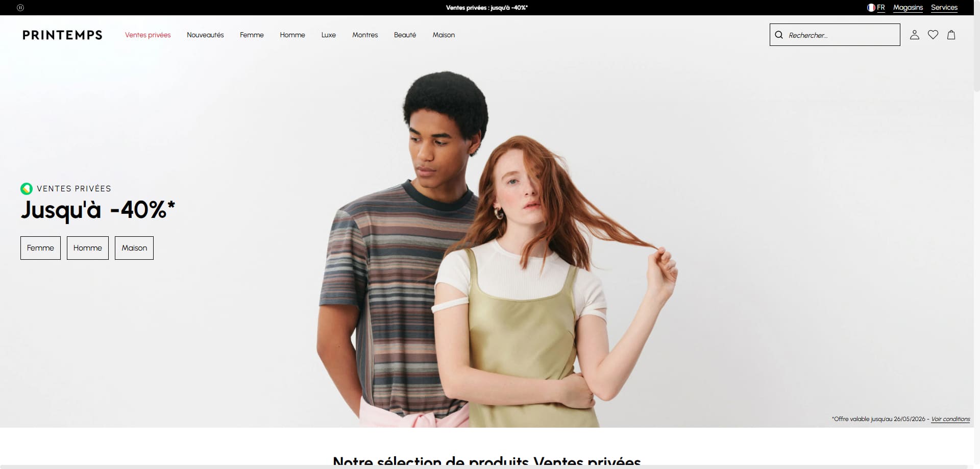Open the Beauté category
The width and height of the screenshot is (980, 469).
[405, 35]
